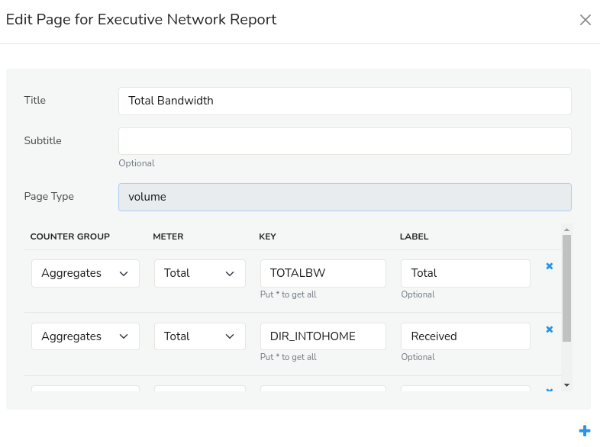The width and height of the screenshot is (600, 447).
Task: Edit the TOTALBW key field
Action: tap(323, 273)
